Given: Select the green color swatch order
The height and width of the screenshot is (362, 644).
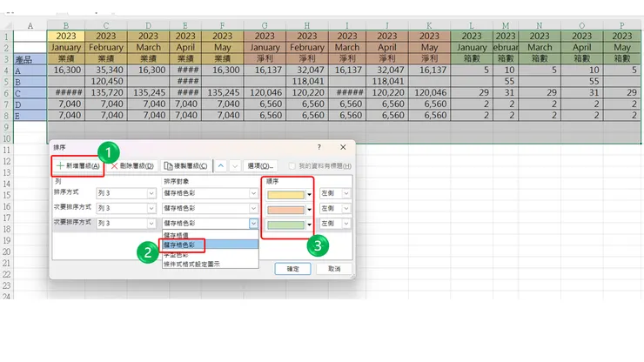Looking at the screenshot, I should (x=285, y=225).
